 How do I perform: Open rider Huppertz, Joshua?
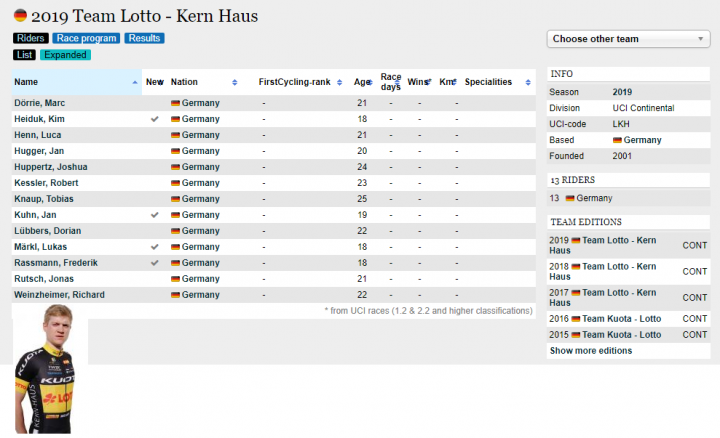[x=51, y=167]
